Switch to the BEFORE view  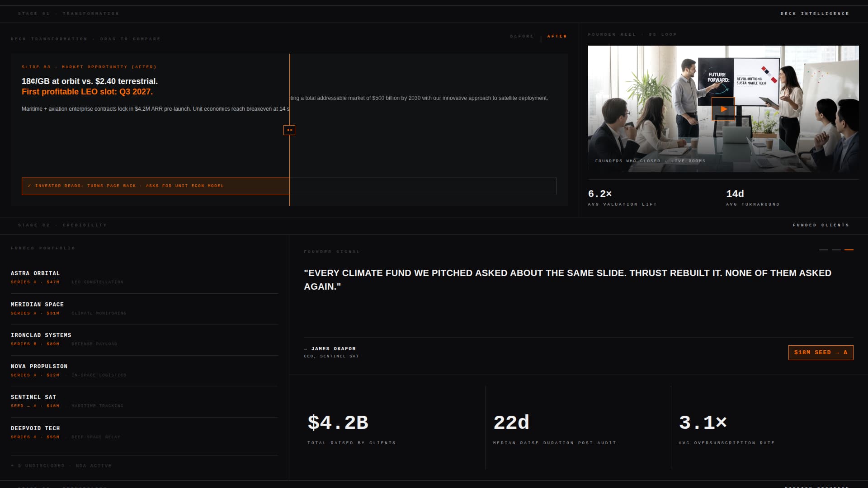tap(522, 36)
